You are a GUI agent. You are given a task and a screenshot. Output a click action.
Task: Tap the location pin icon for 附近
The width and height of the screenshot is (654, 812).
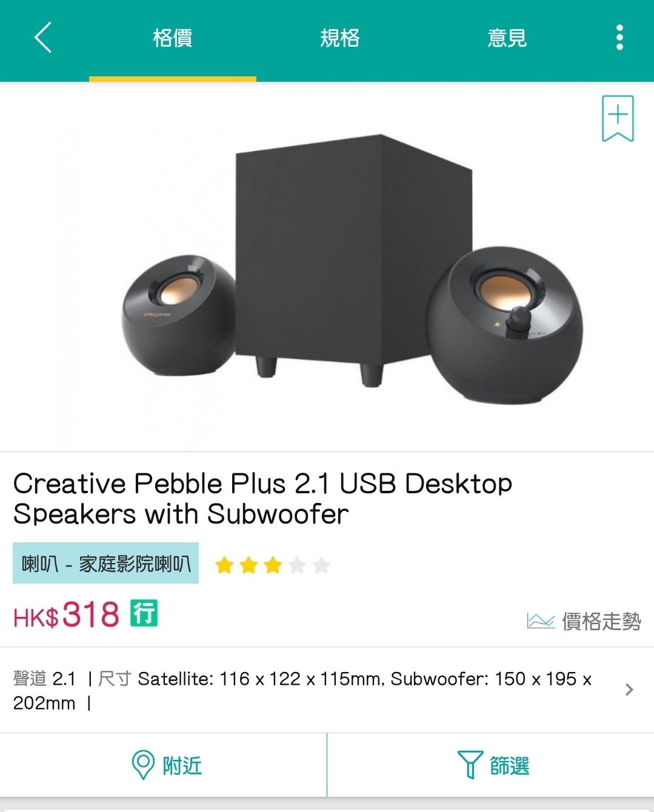[143, 765]
